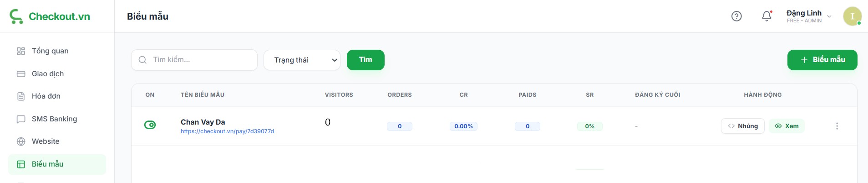The height and width of the screenshot is (183, 868).
Task: Click the Tìm kiếm search field
Action: pos(200,60)
